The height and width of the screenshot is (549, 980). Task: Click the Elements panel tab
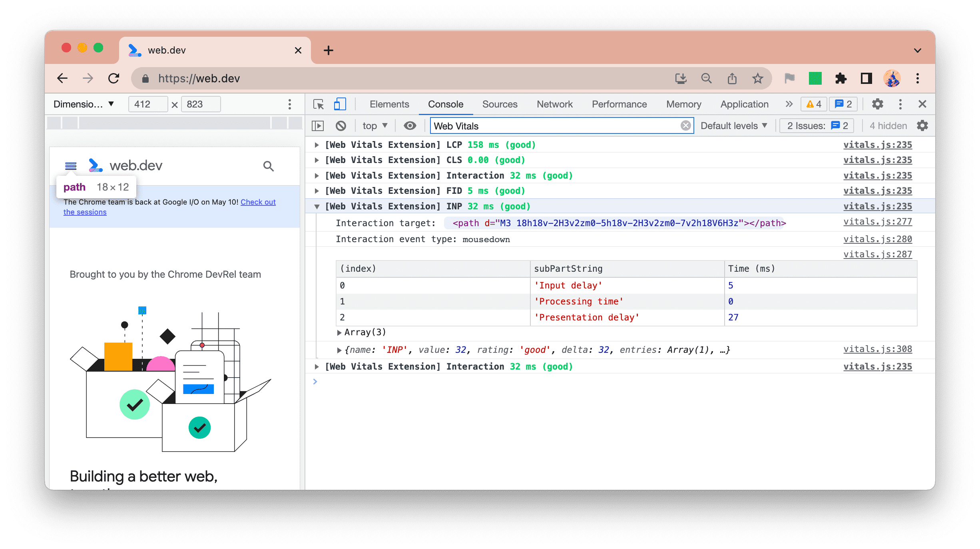click(389, 103)
